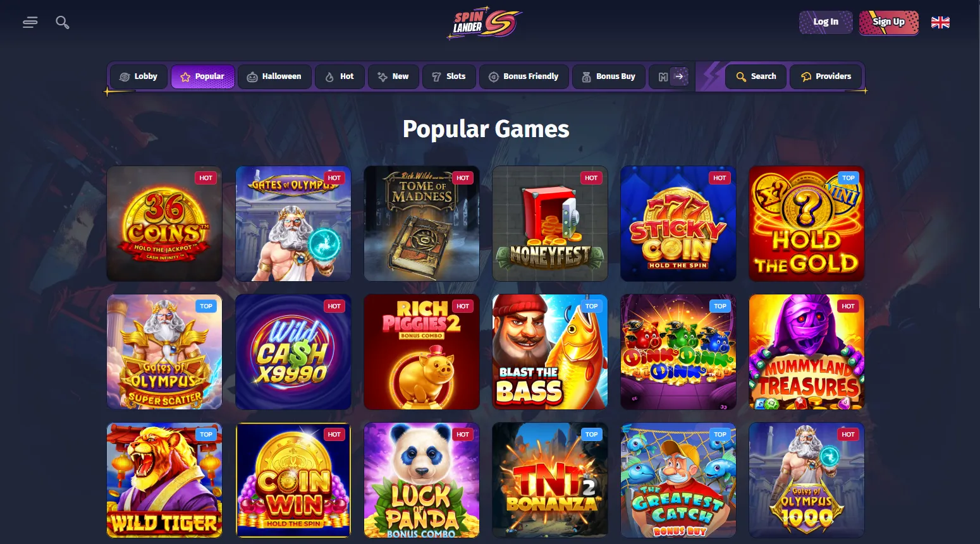The image size is (980, 544).
Task: Open the Moneyfest game tile
Action: click(550, 224)
